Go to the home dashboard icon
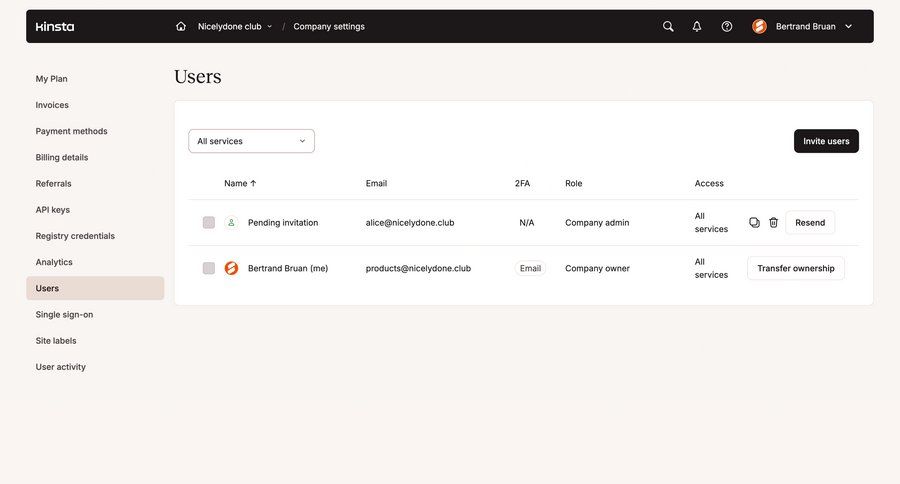Viewport: 900px width, 484px height. [181, 26]
